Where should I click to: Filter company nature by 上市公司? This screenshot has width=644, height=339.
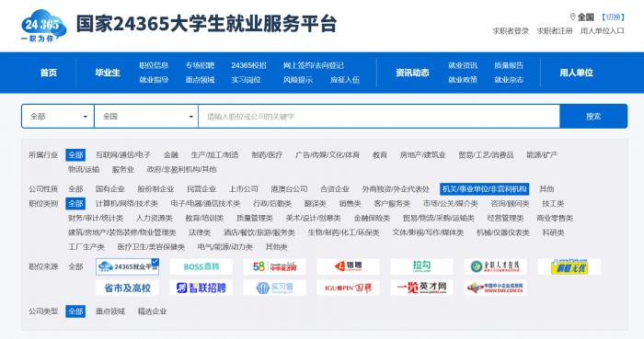(x=244, y=189)
